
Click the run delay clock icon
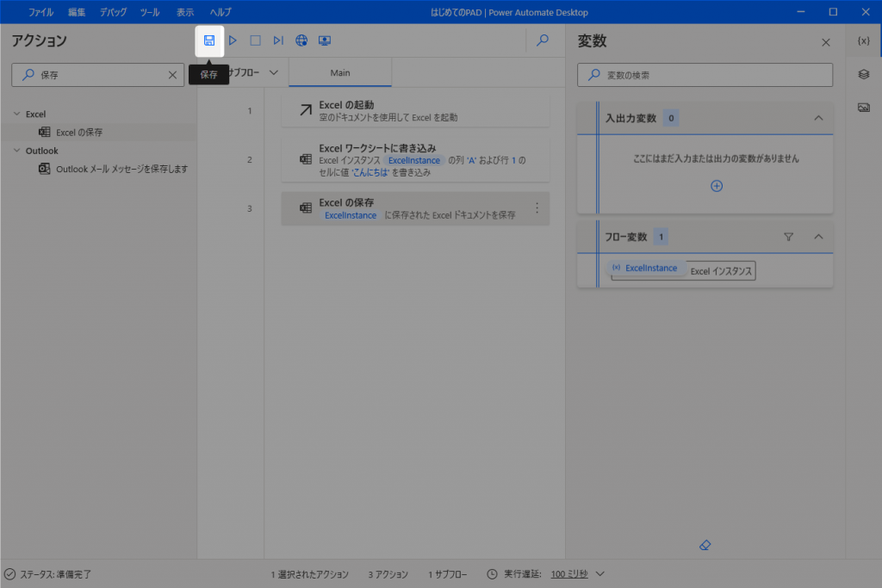coord(492,574)
